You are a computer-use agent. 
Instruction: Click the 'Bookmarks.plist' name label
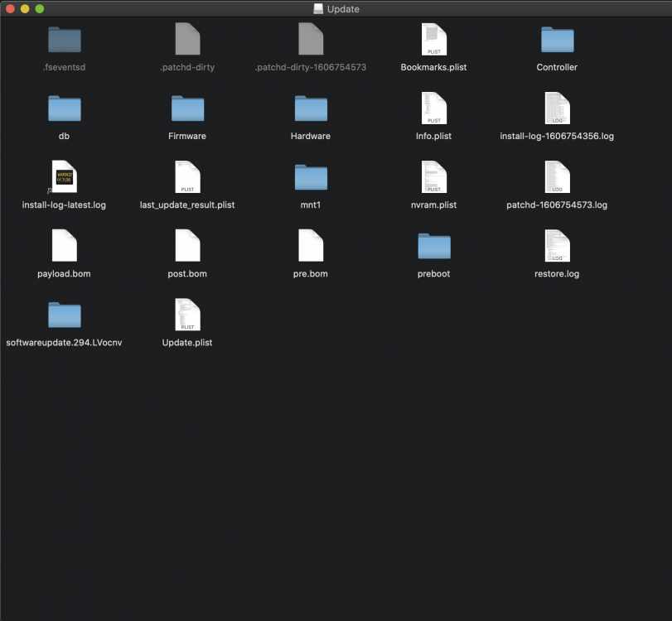433,67
